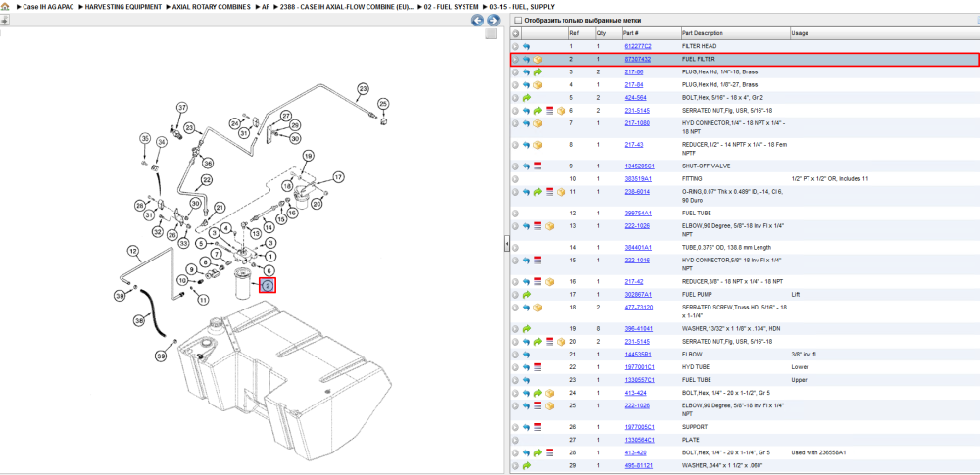Screen dimensions: 980x475
Task: Go to the home page icon
Action: (x=5, y=6)
